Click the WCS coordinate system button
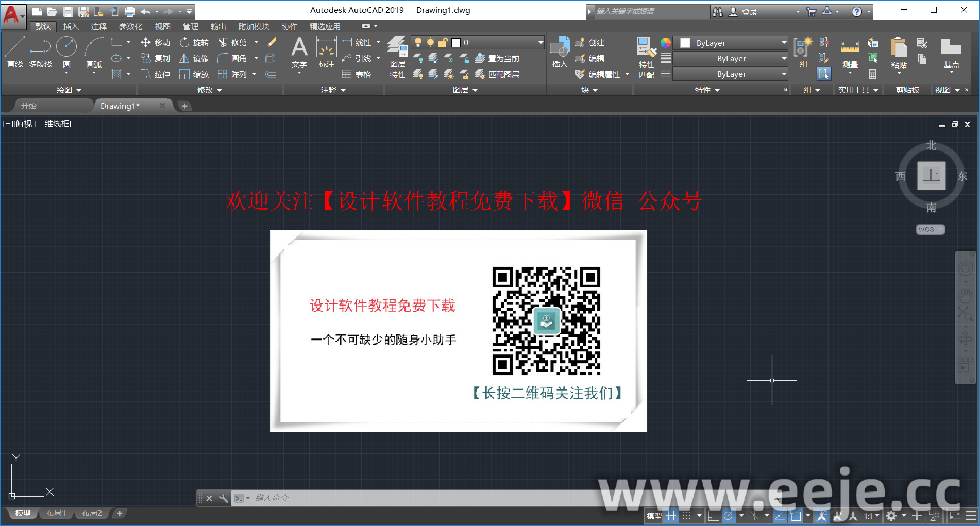The height and width of the screenshot is (526, 980). [x=930, y=230]
